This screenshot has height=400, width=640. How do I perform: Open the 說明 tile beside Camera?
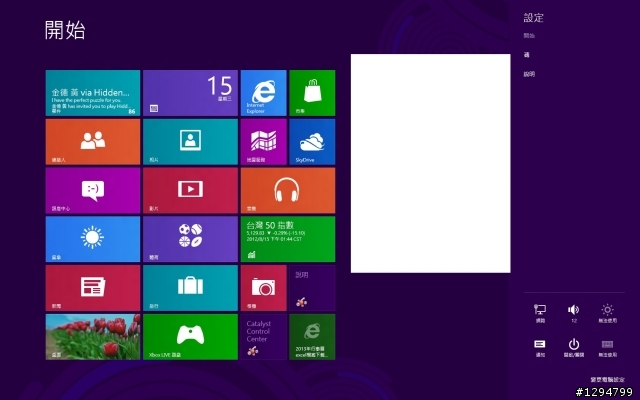tap(312, 288)
